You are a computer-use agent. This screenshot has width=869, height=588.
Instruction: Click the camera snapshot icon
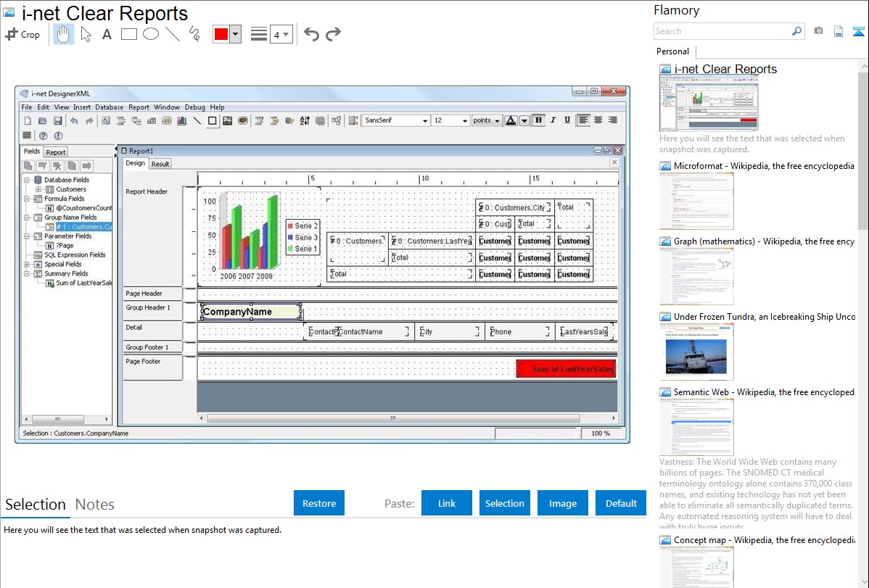[x=818, y=31]
